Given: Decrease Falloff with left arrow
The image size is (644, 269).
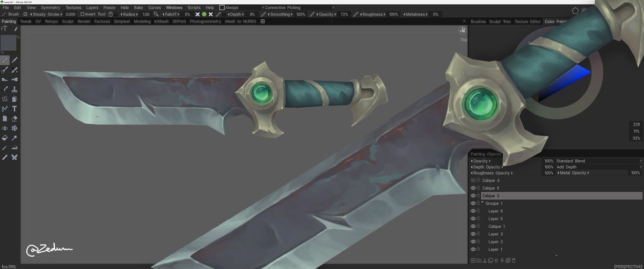Looking at the screenshot, I should pos(163,14).
